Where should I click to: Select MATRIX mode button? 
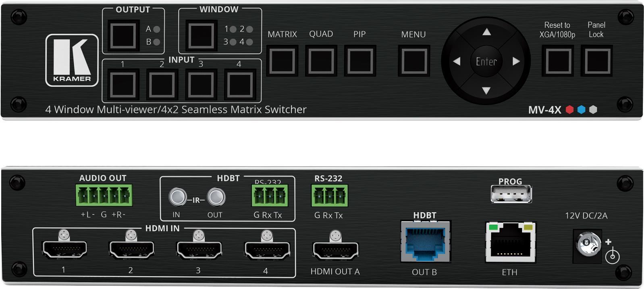(282, 61)
